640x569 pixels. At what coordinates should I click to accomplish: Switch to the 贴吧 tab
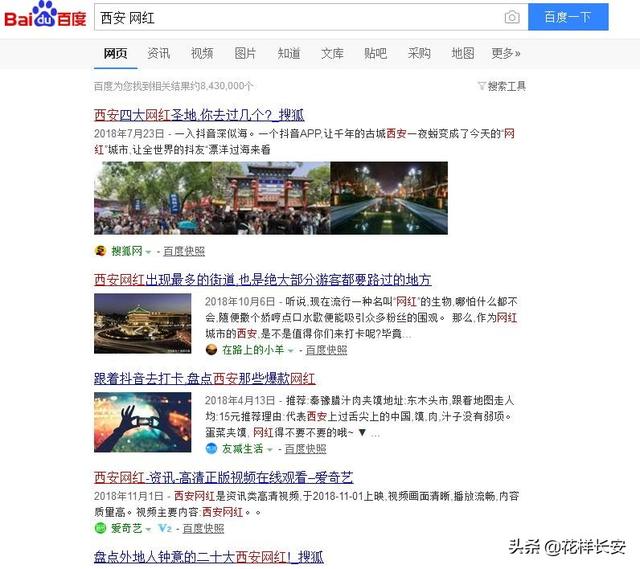coord(376,53)
